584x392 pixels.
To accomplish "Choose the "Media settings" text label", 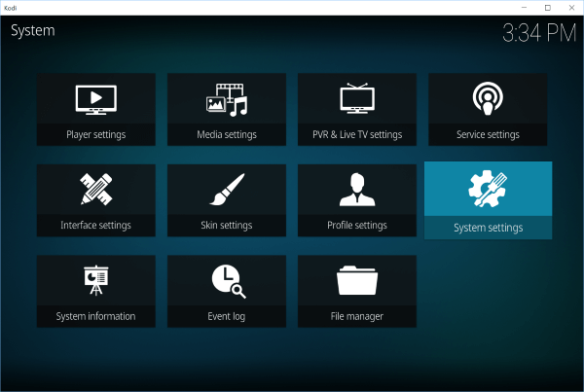I will point(227,134).
